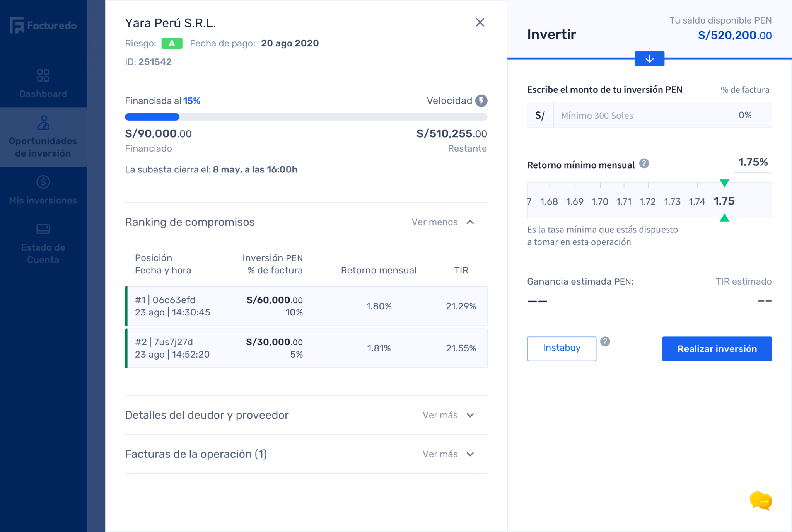
Task: Open help for Retorno mínimo mensual
Action: [x=644, y=164]
